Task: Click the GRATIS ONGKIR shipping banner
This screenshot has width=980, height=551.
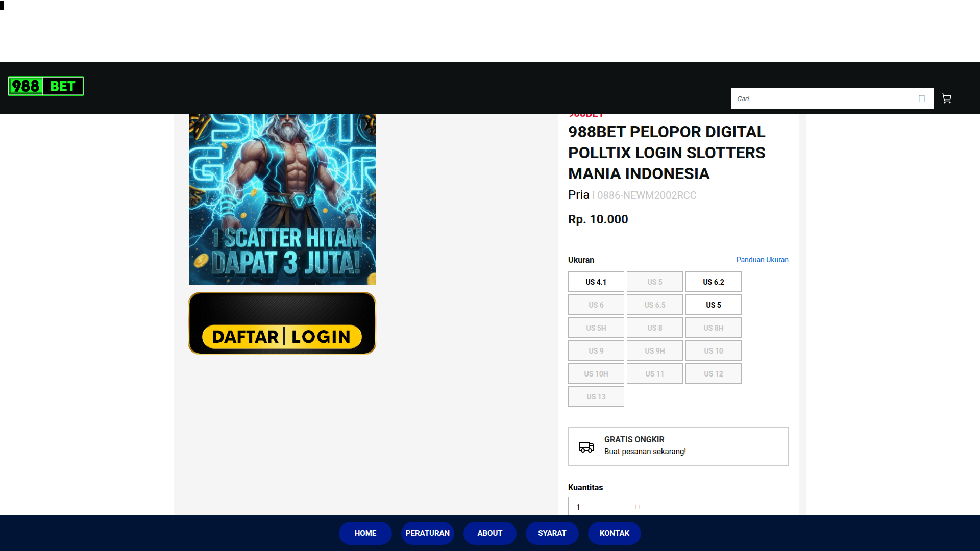Action: coord(678,446)
